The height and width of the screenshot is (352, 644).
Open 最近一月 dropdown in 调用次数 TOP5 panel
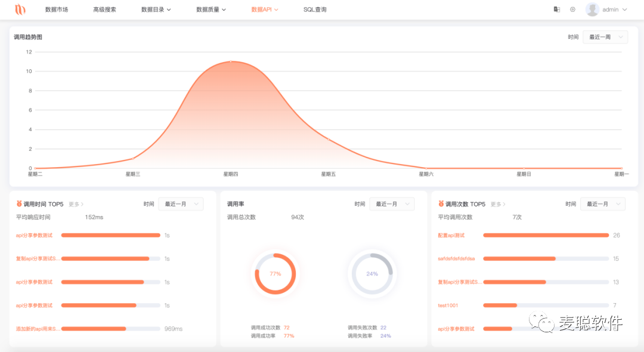tap(602, 204)
